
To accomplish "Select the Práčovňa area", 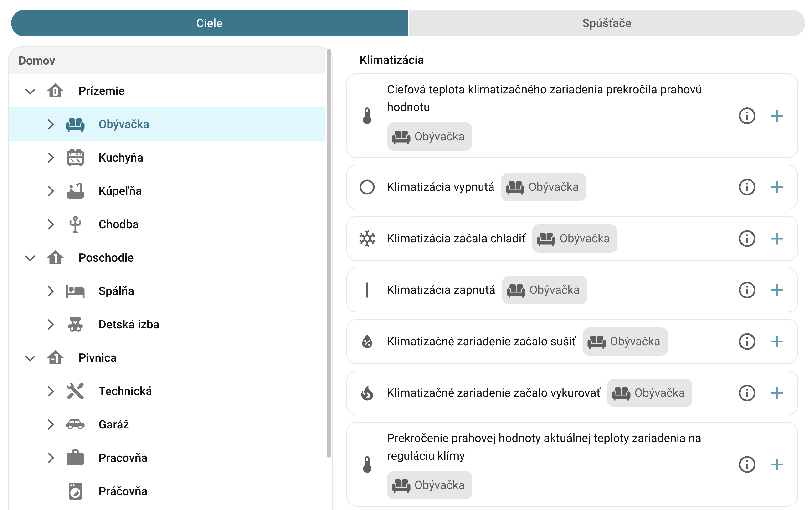I will click(x=122, y=491).
